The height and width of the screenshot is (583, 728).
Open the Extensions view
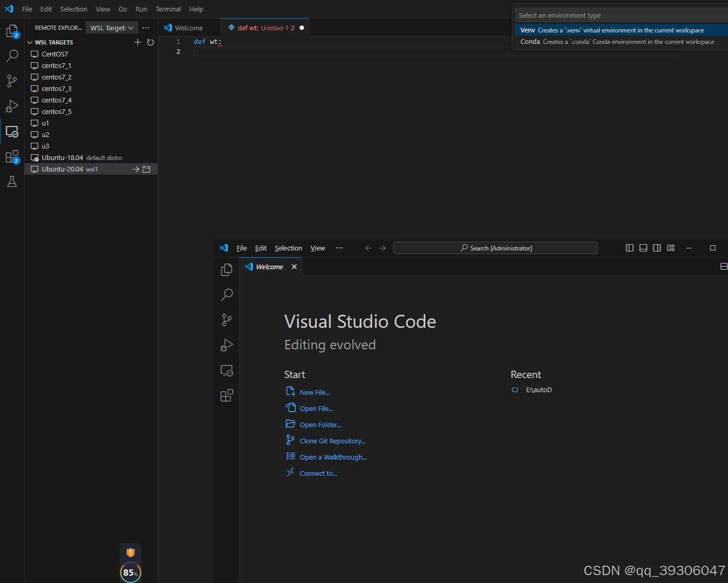(12, 156)
